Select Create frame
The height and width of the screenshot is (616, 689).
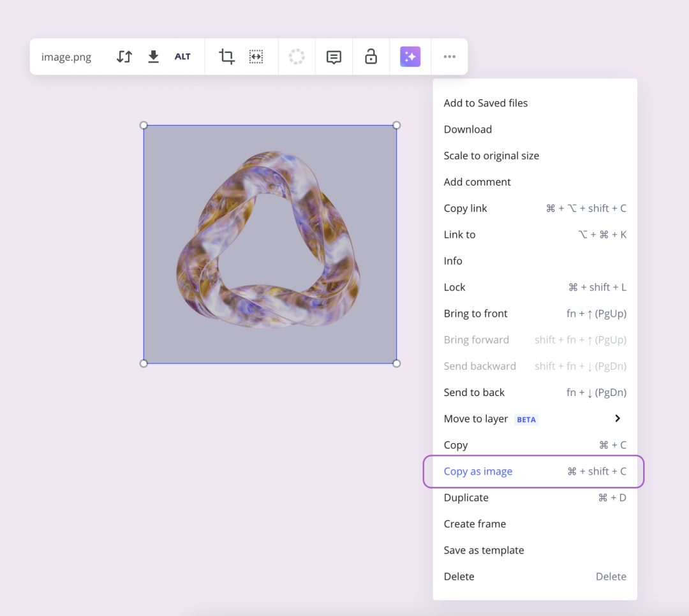pos(535,524)
